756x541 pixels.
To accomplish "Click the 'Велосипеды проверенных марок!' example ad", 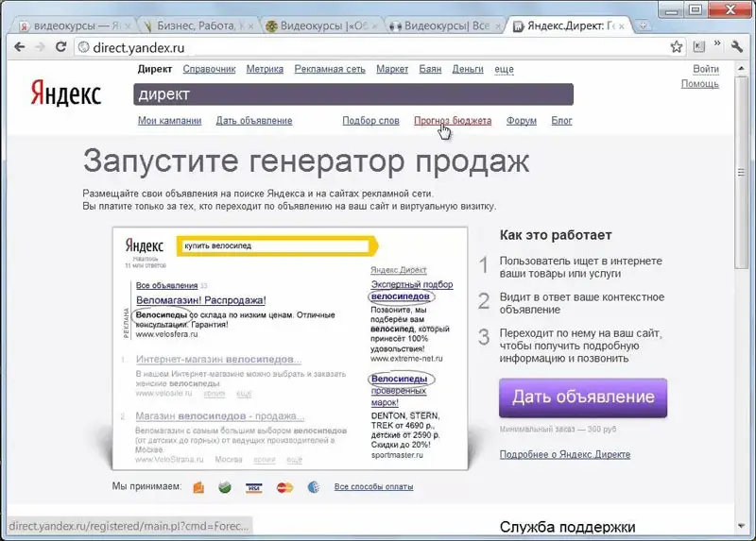I will (x=399, y=391).
